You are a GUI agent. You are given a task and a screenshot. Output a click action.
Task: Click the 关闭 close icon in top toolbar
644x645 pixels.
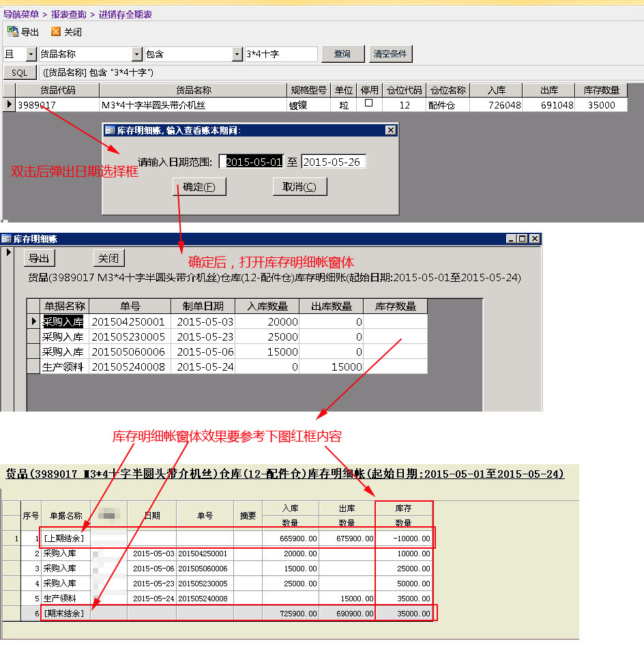(56, 31)
